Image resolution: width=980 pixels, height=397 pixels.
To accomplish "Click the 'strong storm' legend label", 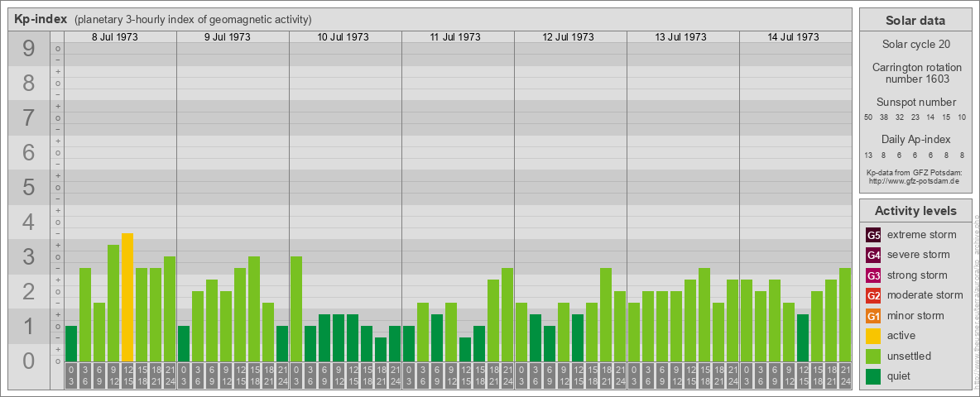I will click(917, 275).
